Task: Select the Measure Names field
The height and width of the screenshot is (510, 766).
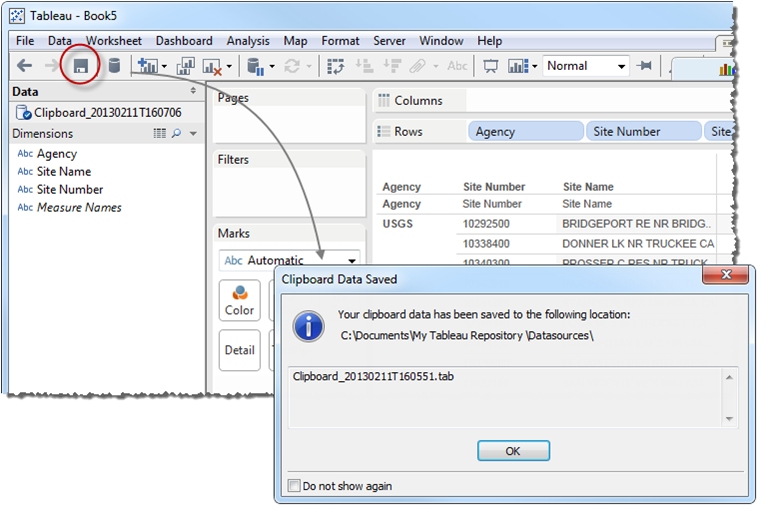Action: tap(79, 208)
